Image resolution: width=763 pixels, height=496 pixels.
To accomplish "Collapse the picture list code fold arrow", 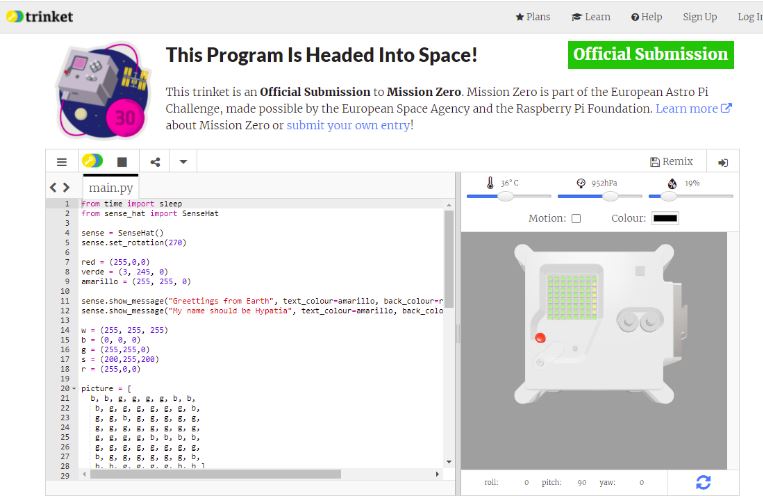I will [73, 388].
